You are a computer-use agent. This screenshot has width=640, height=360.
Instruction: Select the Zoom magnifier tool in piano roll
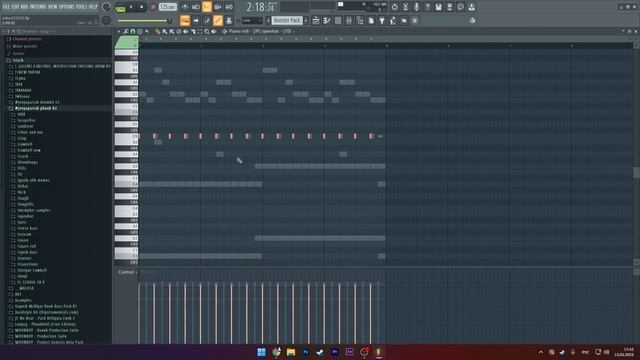coord(207,31)
